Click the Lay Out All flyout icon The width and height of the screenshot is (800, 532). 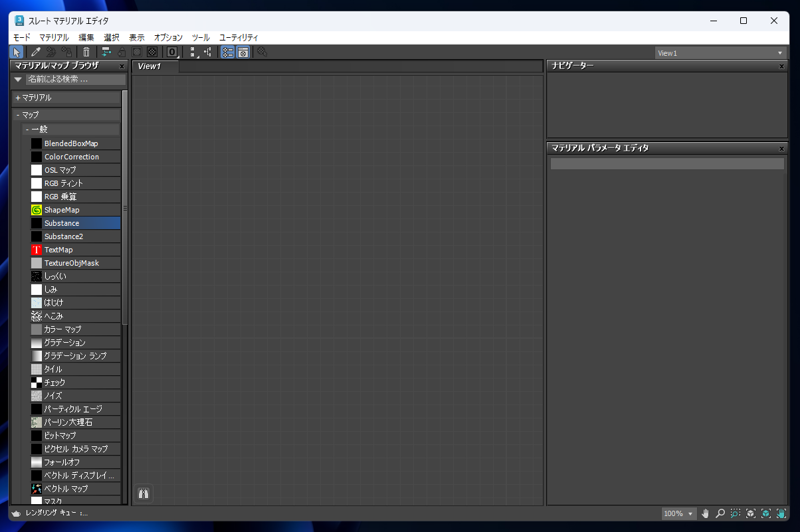(x=193, y=52)
